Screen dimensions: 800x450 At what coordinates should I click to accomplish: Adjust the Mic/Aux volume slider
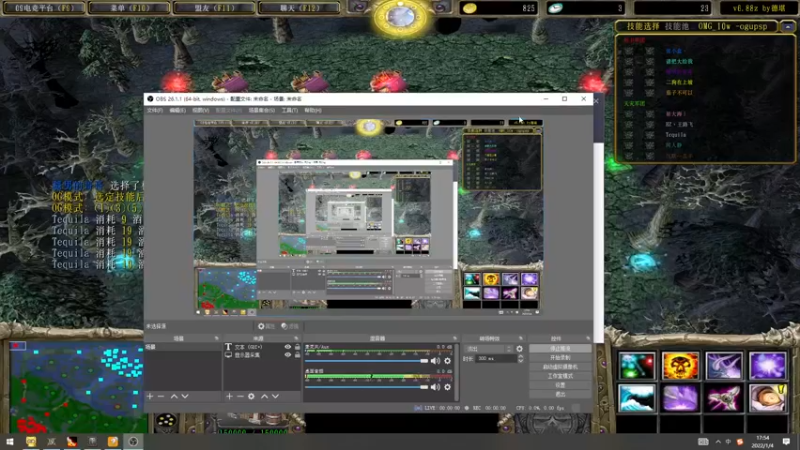click(x=366, y=361)
